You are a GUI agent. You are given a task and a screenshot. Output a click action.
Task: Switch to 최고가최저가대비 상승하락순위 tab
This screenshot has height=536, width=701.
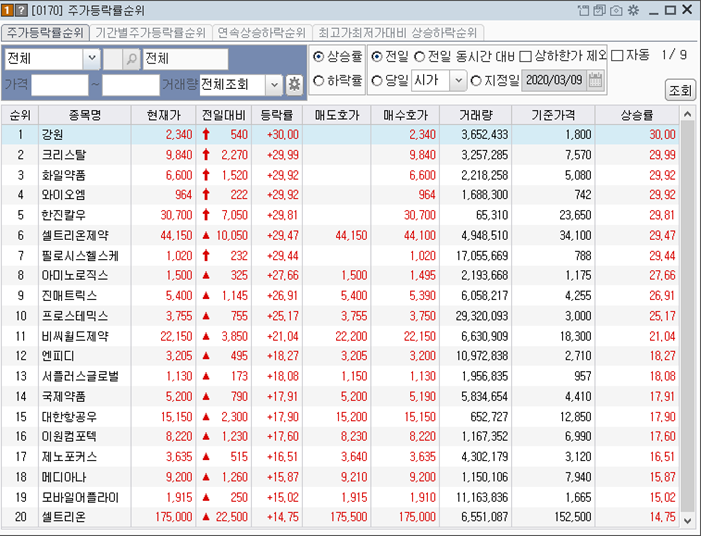[x=398, y=33]
